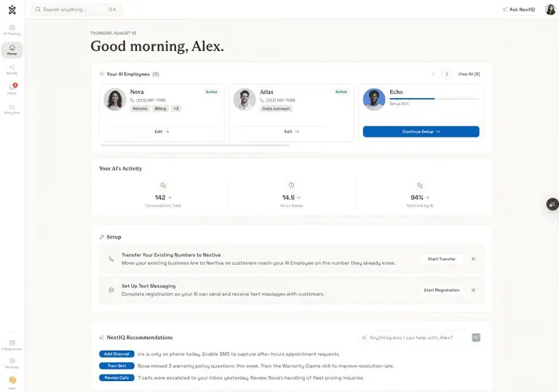
Task: Click Nova's Returns skill tag
Action: point(140,108)
